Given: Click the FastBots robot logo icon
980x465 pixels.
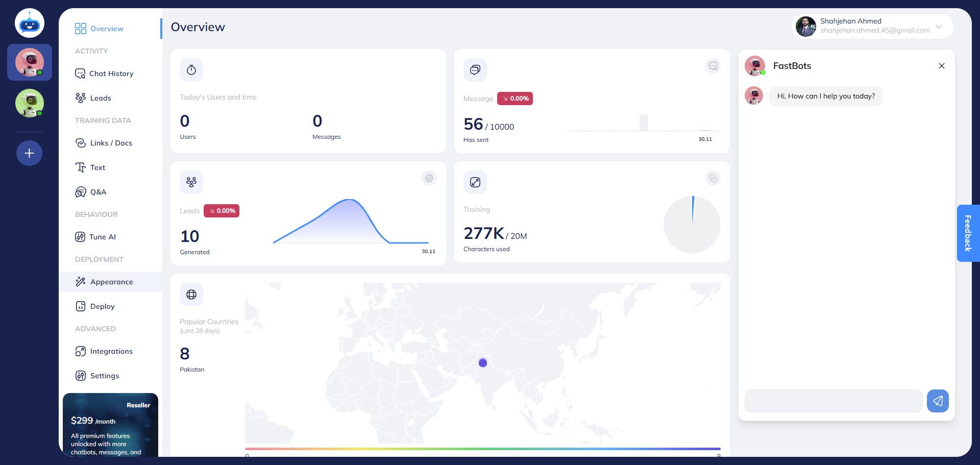Looking at the screenshot, I should click(x=30, y=23).
